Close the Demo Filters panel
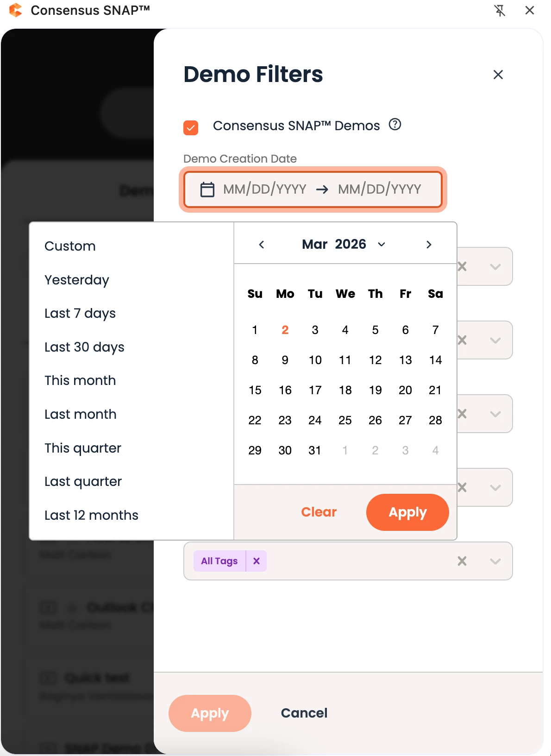This screenshot has height=756, width=551. 498,75
